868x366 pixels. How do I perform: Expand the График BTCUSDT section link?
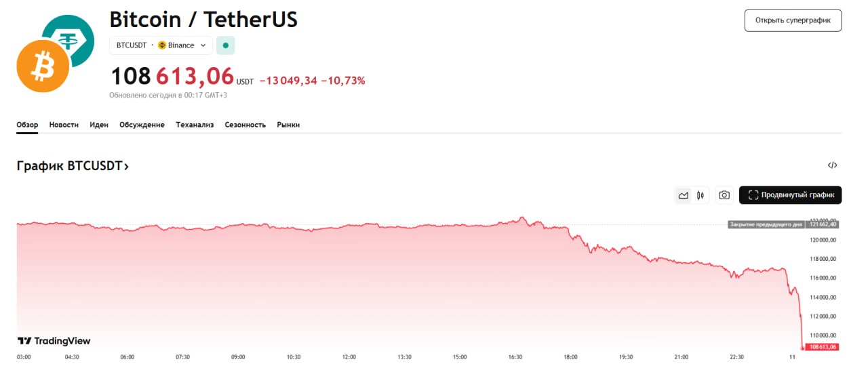tap(73, 166)
